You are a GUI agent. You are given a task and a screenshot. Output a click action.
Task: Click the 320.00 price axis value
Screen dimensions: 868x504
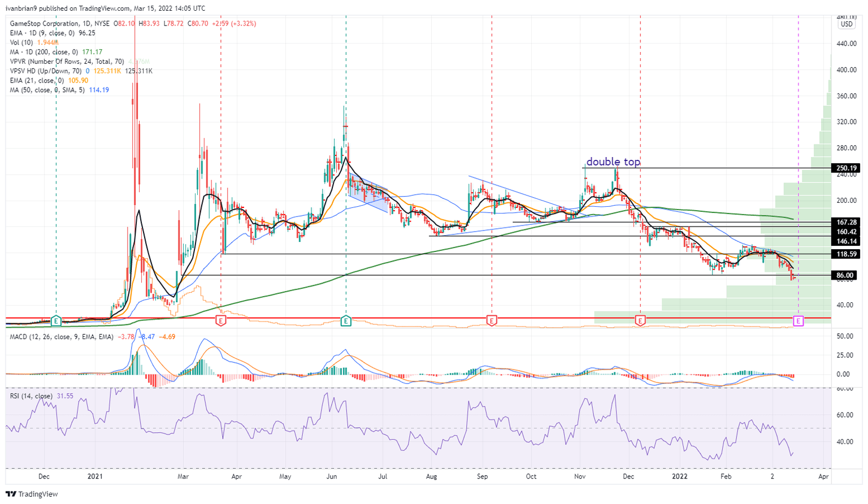tap(847, 122)
